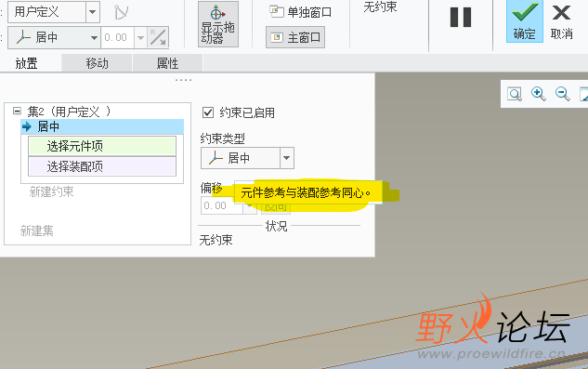Click the toolbar 0.00 offset field
The height and width of the screenshot is (369, 588).
pyautogui.click(x=117, y=37)
